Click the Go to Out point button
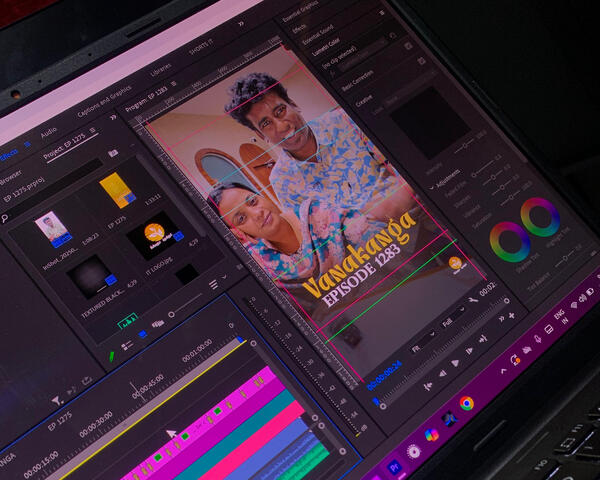The height and width of the screenshot is (480, 600). click(x=483, y=339)
